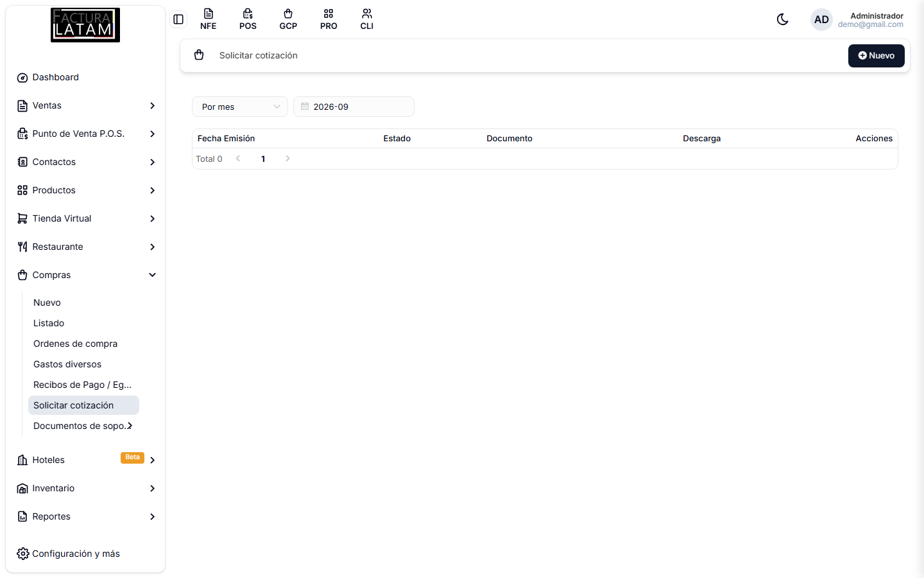The image size is (924, 578).
Task: Open the Por mes period dropdown
Action: pyautogui.click(x=240, y=107)
